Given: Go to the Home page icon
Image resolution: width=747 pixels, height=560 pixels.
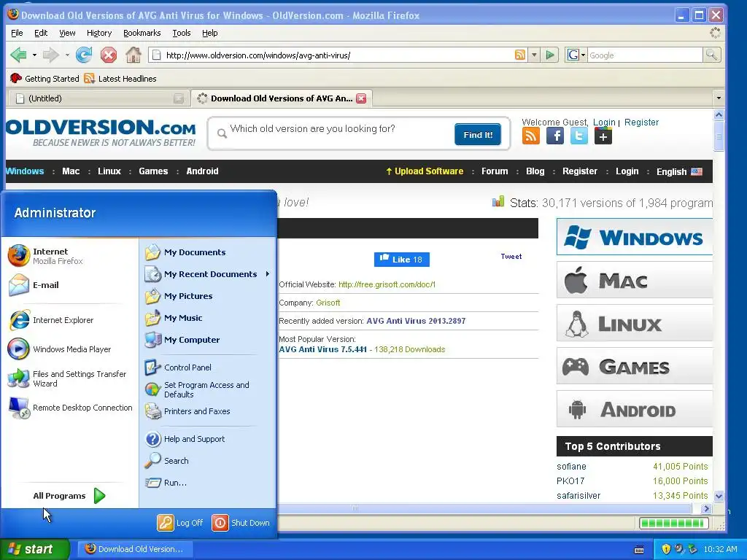Looking at the screenshot, I should (133, 55).
